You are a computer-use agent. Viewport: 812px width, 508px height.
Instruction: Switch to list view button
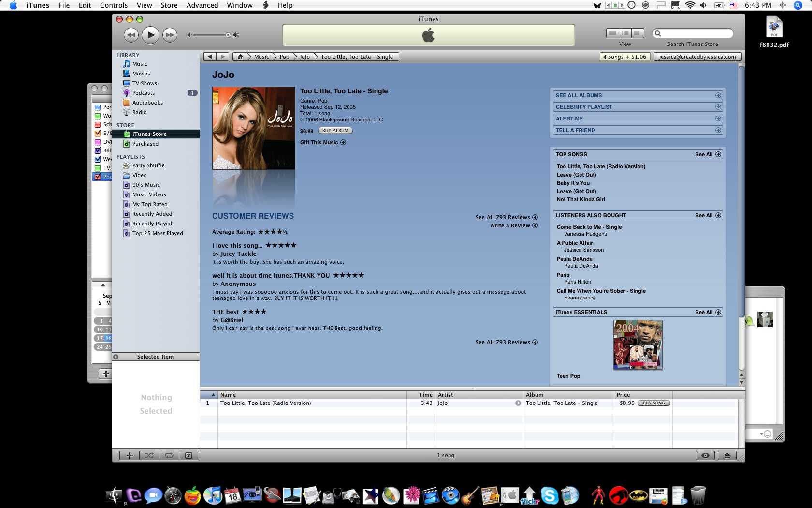point(612,33)
